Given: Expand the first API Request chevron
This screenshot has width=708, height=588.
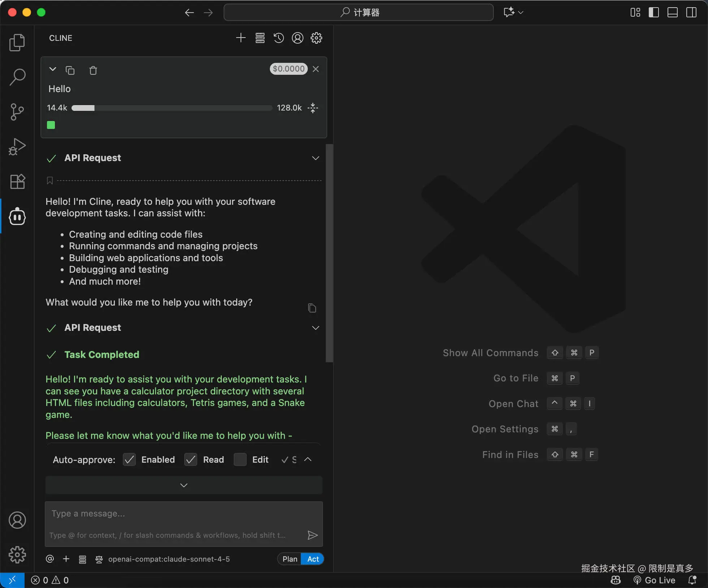Looking at the screenshot, I should tap(315, 158).
